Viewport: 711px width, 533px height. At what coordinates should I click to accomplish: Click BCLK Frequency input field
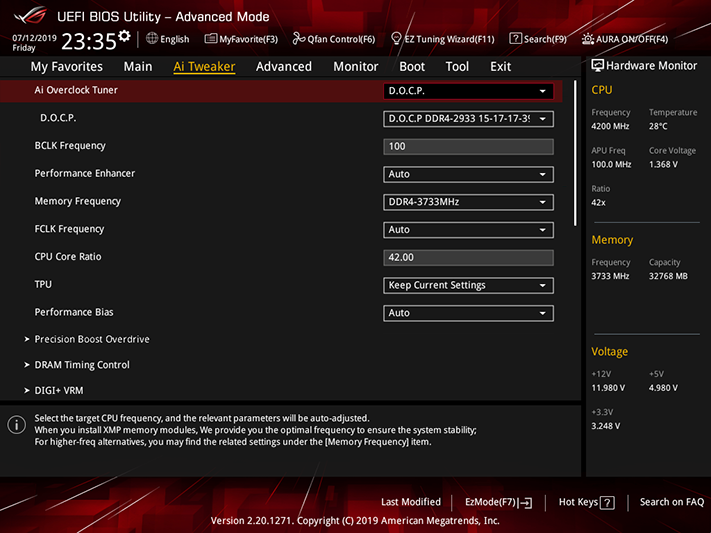[468, 147]
